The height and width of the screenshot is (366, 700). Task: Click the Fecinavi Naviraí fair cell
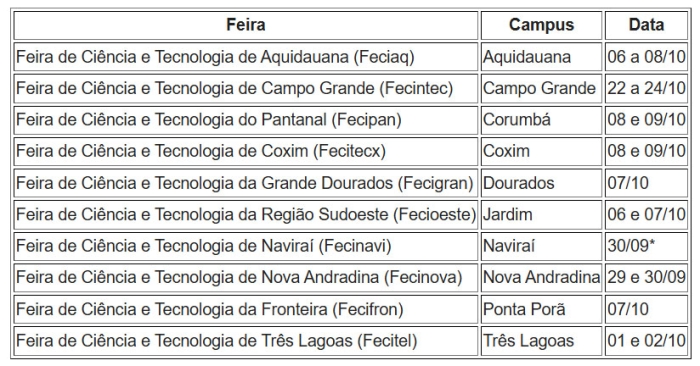tap(246, 246)
